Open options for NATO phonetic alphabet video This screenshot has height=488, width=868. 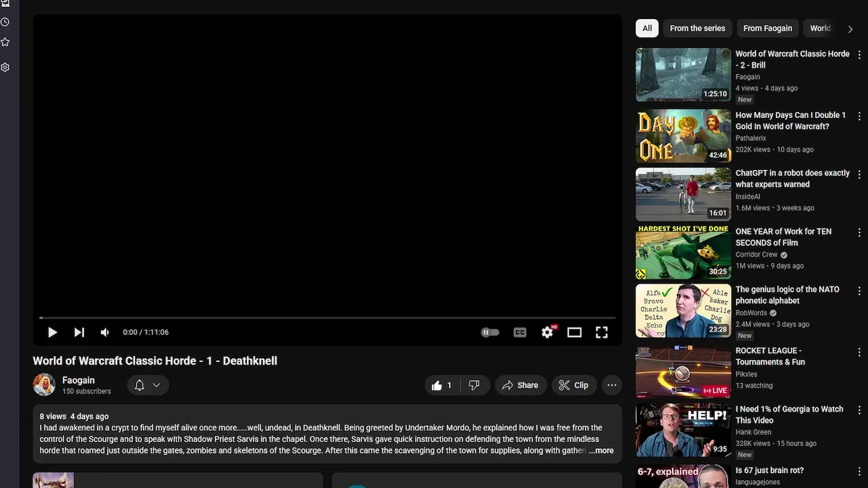(859, 291)
